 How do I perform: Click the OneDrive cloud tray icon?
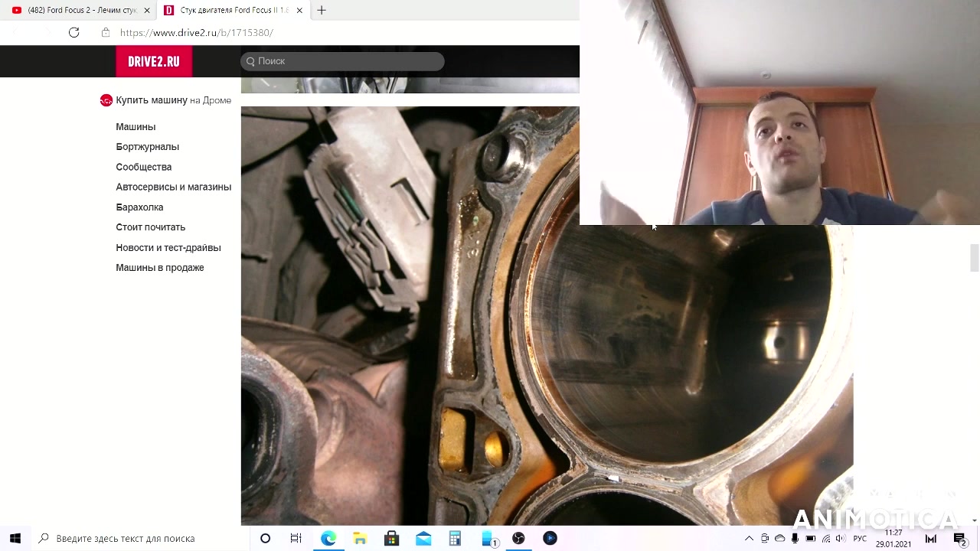(x=779, y=539)
